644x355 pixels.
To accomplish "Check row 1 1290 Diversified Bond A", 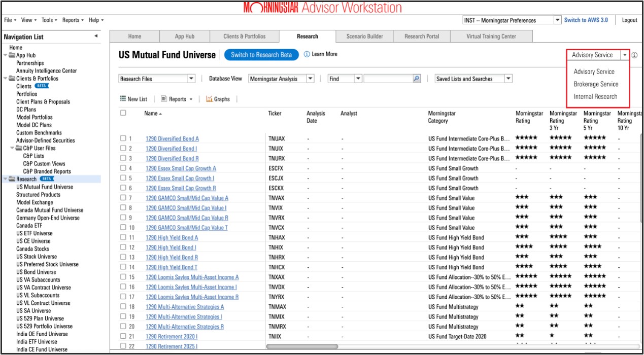I will pyautogui.click(x=123, y=138).
